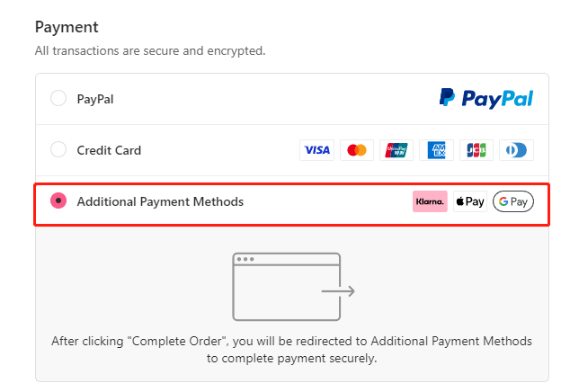This screenshot has width=570, height=392.
Task: Click the Payment heading
Action: coord(67,27)
